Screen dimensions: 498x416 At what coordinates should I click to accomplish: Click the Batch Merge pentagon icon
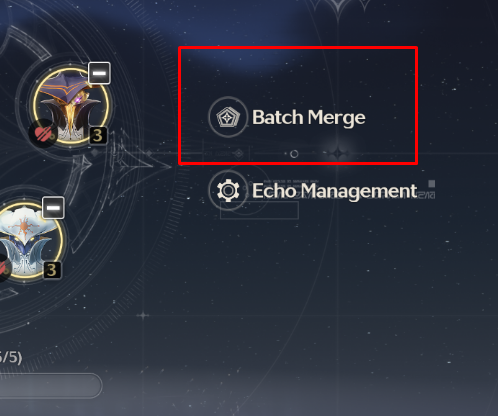point(228,117)
